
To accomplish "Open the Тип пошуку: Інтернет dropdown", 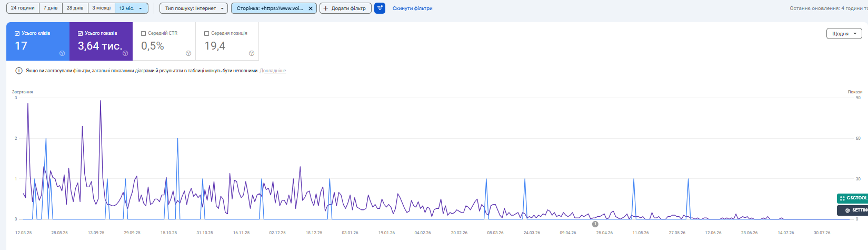I will [194, 8].
